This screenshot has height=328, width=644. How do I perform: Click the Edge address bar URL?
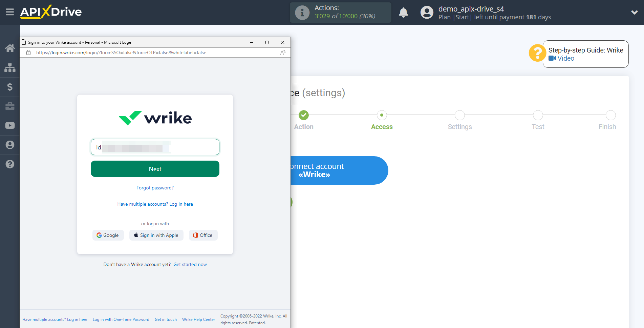pyautogui.click(x=121, y=53)
